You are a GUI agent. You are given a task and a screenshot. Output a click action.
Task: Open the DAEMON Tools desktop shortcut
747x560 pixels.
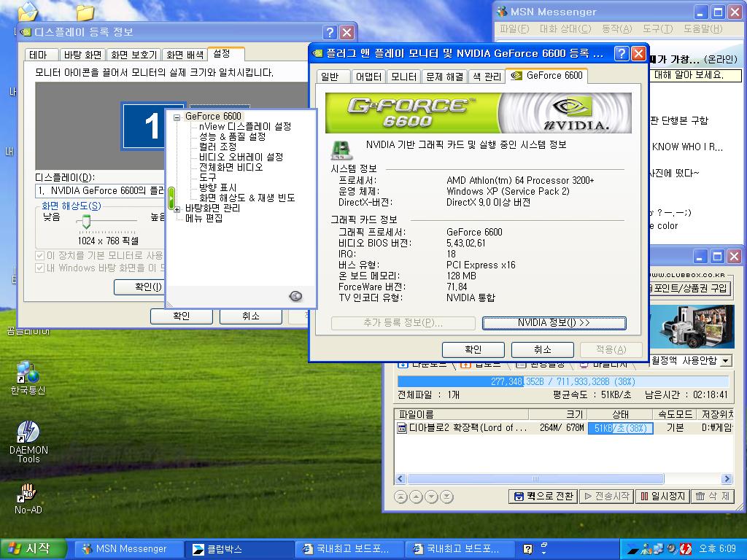pos(28,442)
